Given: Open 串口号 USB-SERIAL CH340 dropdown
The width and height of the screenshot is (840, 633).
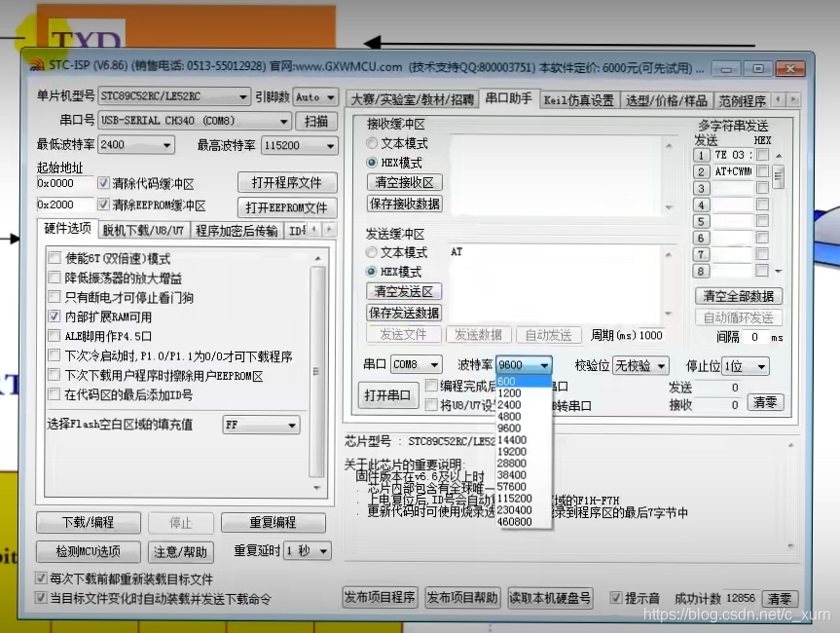Looking at the screenshot, I should pyautogui.click(x=195, y=121).
